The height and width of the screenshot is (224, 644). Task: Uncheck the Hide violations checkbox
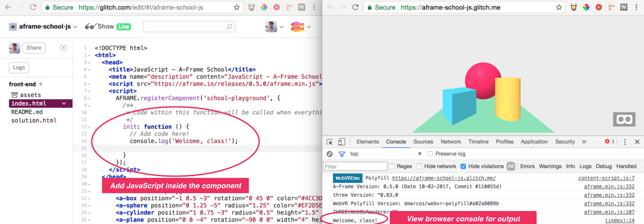coord(463,166)
